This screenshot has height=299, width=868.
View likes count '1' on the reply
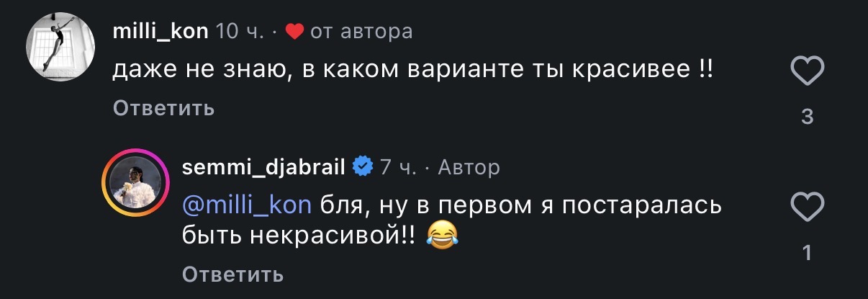[x=808, y=252]
